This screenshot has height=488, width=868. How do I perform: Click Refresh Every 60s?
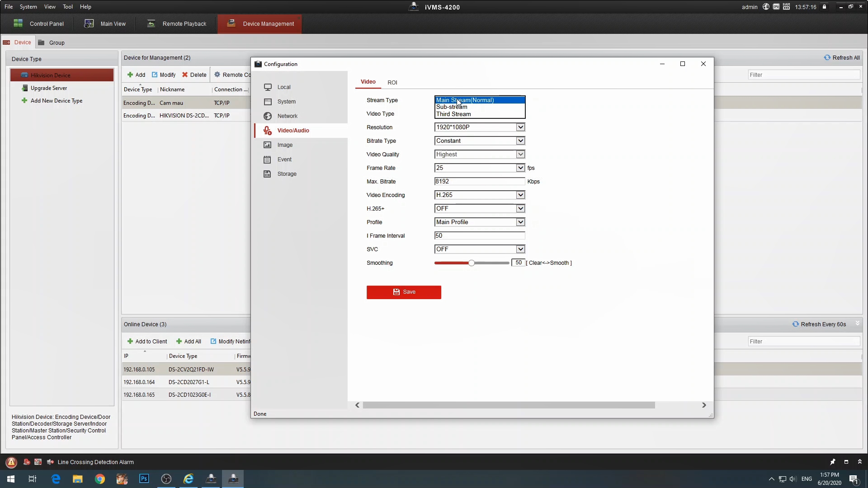click(x=819, y=324)
